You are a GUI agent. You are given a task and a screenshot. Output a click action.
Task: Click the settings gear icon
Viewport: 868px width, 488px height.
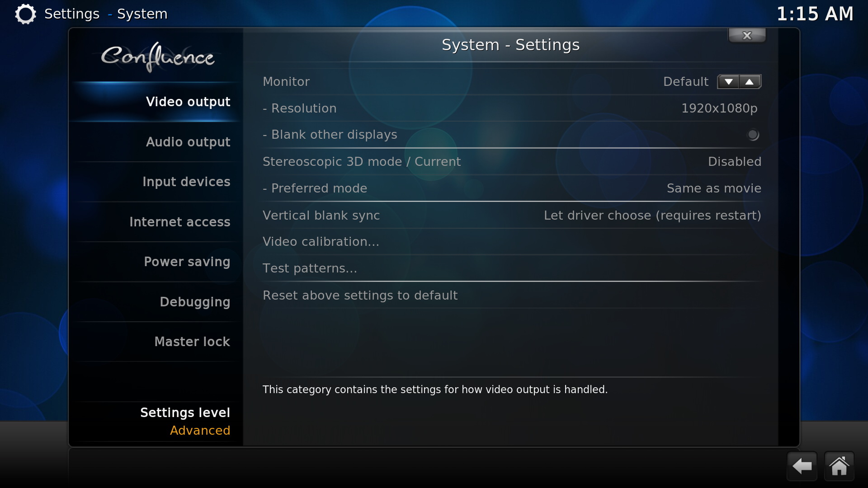tap(25, 14)
